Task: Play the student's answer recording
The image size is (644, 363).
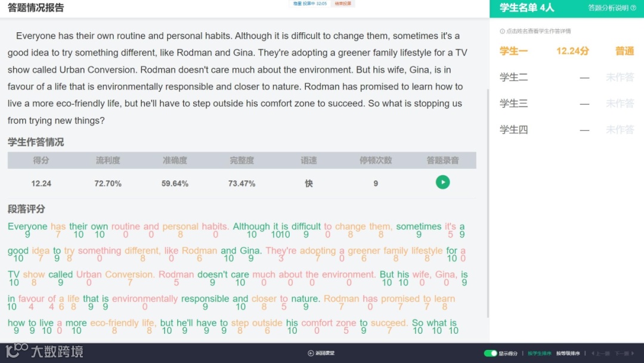Action: 442,182
